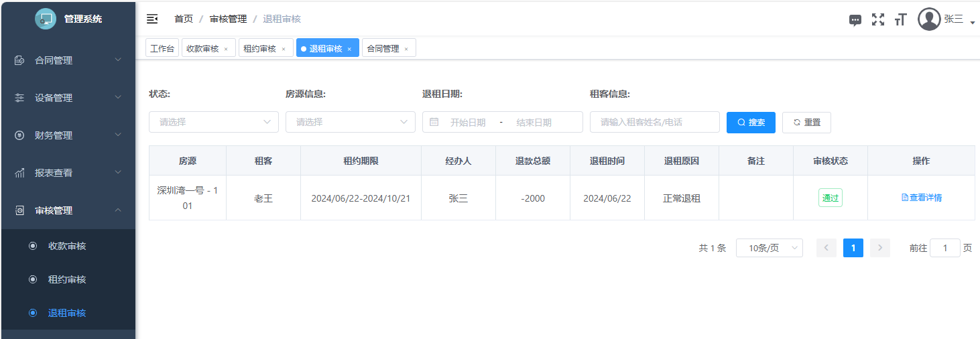980x339 pixels.
Task: Open the 状态 dropdown selector
Action: click(x=213, y=122)
